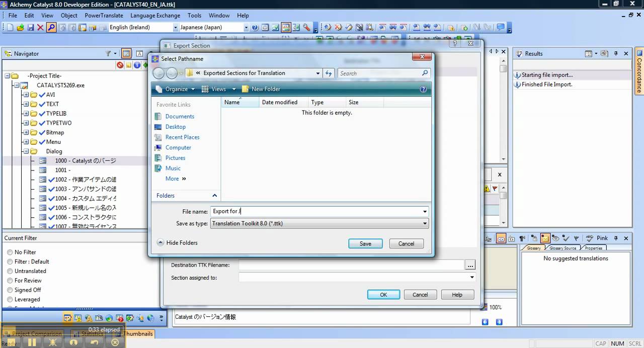Click Save in Select Pathname dialog

365,244
